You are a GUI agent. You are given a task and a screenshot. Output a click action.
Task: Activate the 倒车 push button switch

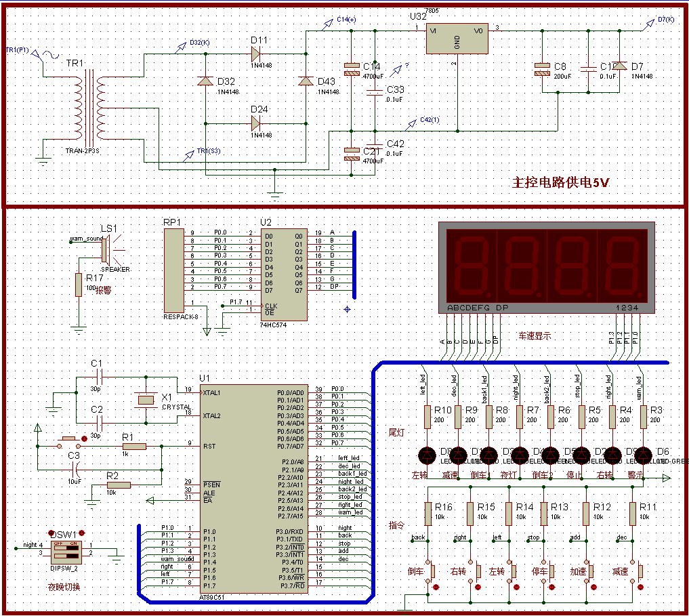tap(430, 571)
